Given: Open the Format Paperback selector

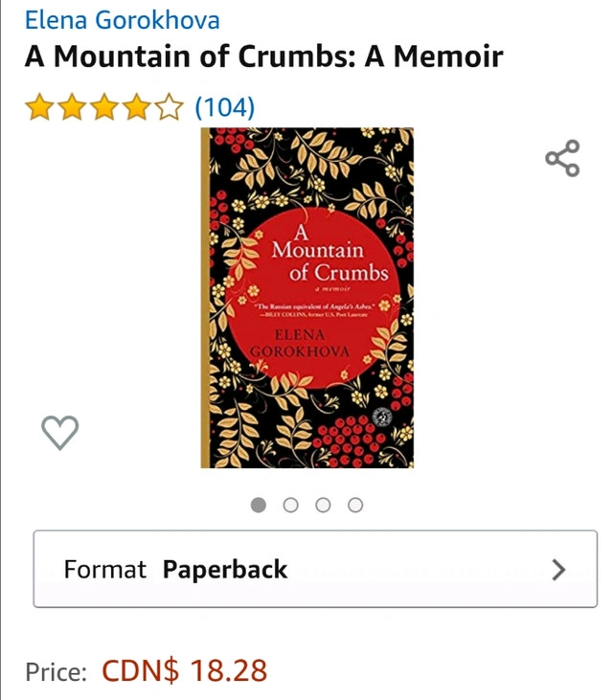Looking at the screenshot, I should [315, 569].
